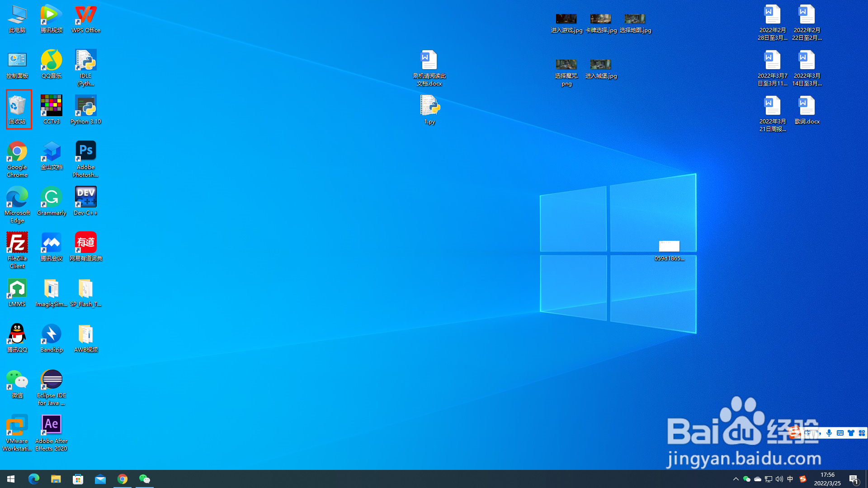Click the Sogou input tray icon
Viewport: 868px width, 488px height.
coord(803,479)
